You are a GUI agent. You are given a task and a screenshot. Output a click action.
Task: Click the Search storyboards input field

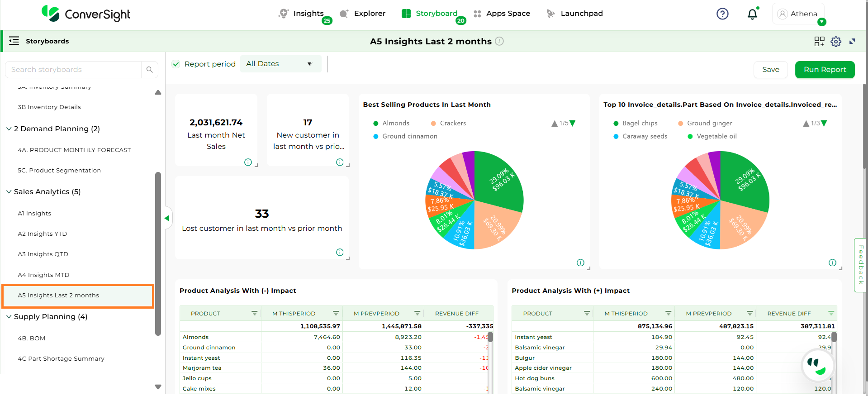(73, 70)
